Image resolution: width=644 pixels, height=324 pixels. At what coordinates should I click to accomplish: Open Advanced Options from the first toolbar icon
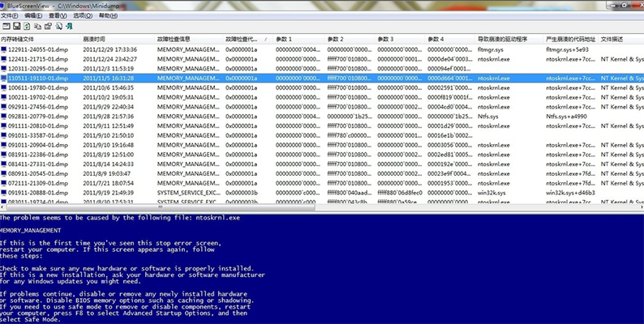tap(5, 27)
